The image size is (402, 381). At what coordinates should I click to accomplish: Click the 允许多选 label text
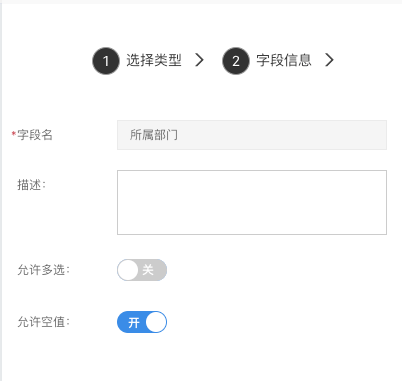(44, 270)
